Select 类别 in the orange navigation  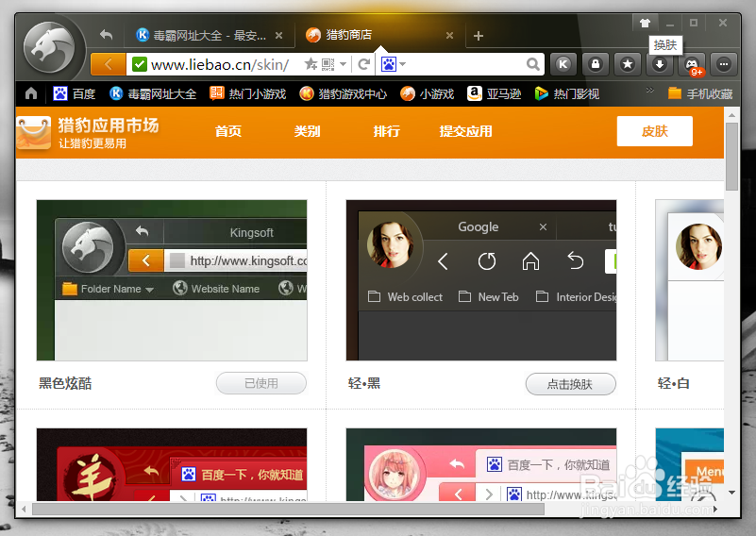(x=307, y=131)
